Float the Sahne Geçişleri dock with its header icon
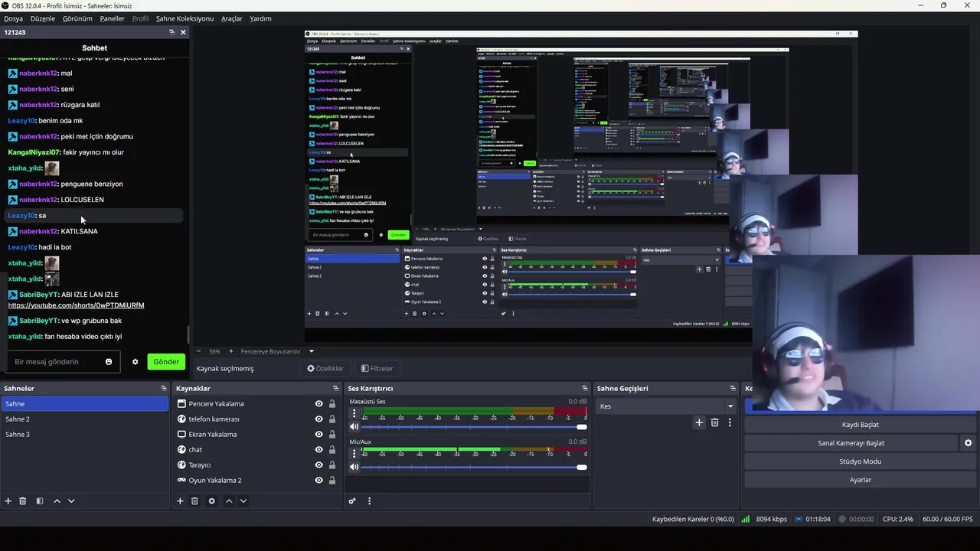The width and height of the screenshot is (980, 551). coord(733,389)
